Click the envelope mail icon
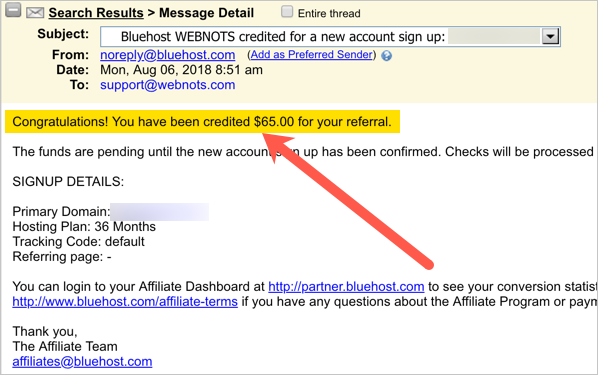 pos(35,13)
